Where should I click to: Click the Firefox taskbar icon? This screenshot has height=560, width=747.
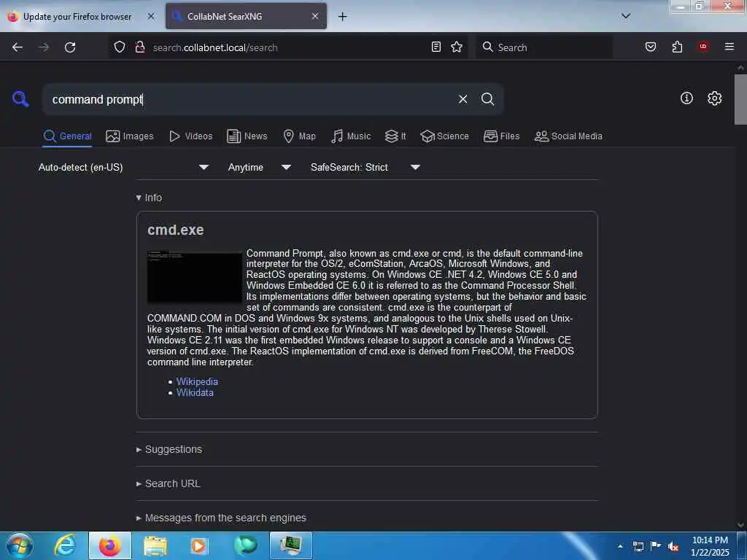coord(110,545)
